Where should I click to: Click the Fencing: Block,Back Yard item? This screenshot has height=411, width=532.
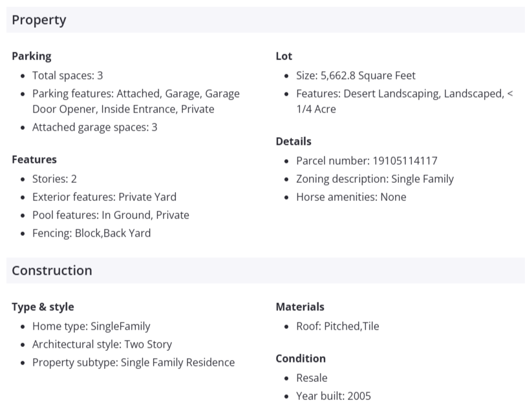(91, 233)
